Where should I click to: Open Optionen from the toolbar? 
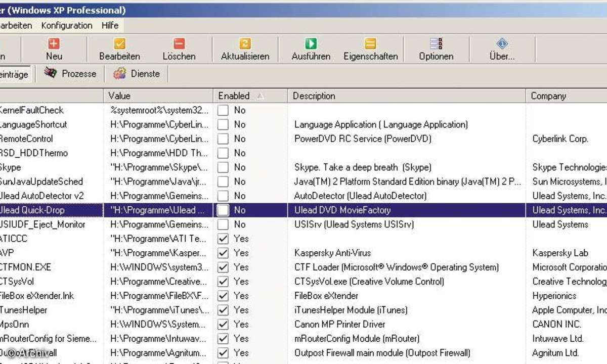(x=436, y=49)
